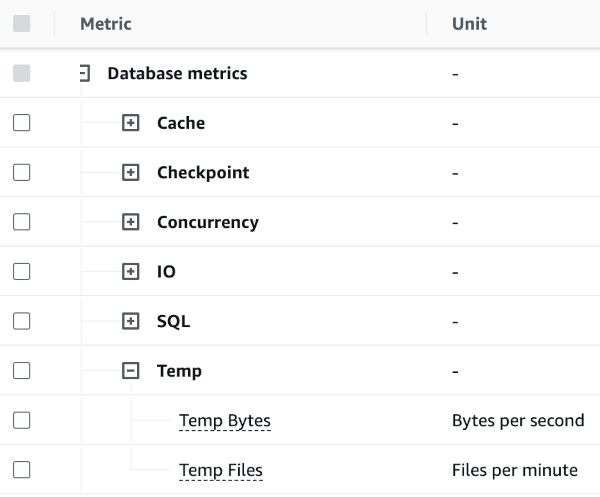This screenshot has width=600, height=497.
Task: Toggle the select-all checkbox in header
Action: coord(21,24)
